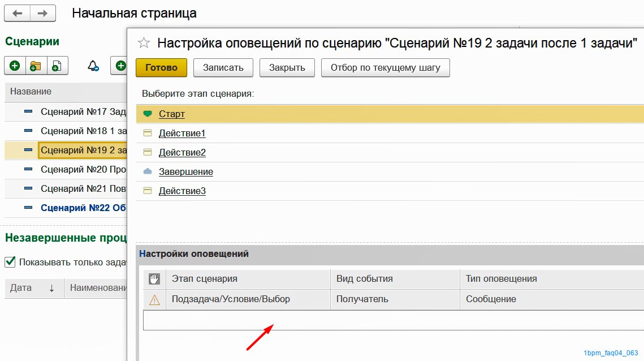Sort by date using the down arrow
The image size is (644, 361).
[52, 288]
